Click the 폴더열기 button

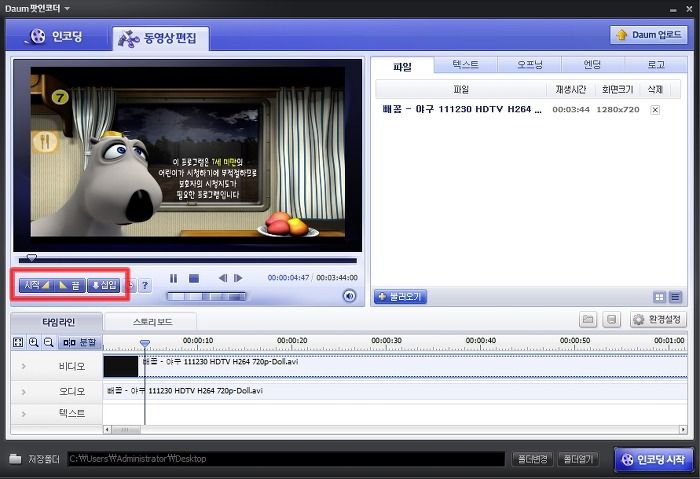pos(579,458)
